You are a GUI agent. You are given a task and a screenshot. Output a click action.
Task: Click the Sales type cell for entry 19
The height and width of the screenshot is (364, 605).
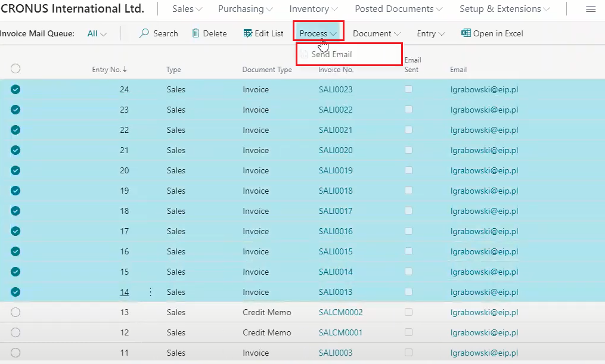click(176, 191)
